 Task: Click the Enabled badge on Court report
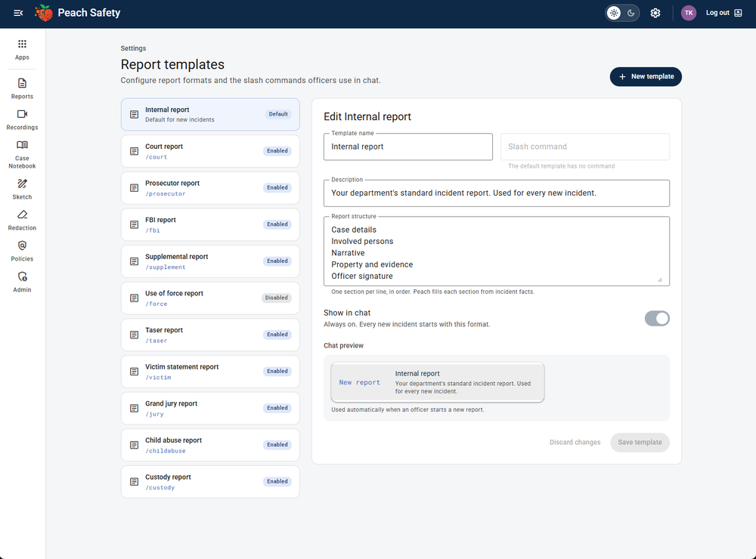(x=277, y=151)
